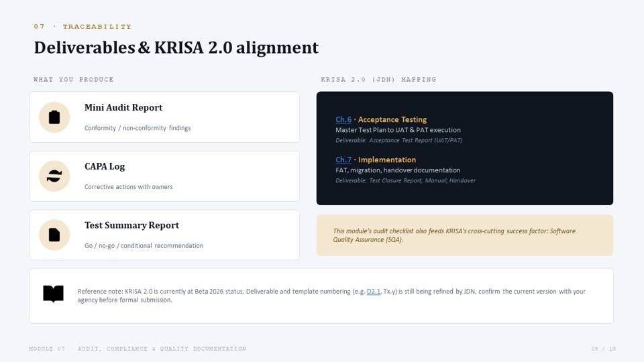Click the clipboard icon beside Mini Audit Report
This screenshot has height=362, width=644.
[x=54, y=117]
